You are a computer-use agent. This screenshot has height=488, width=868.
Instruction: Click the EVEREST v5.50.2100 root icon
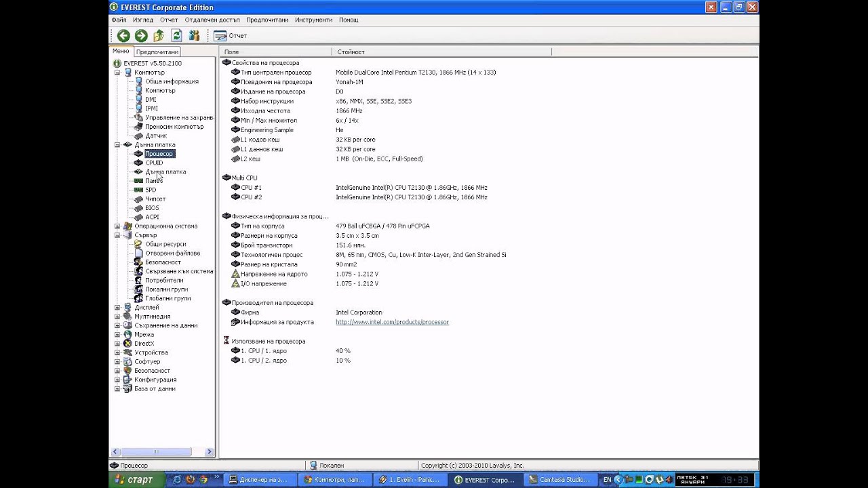[x=117, y=63]
